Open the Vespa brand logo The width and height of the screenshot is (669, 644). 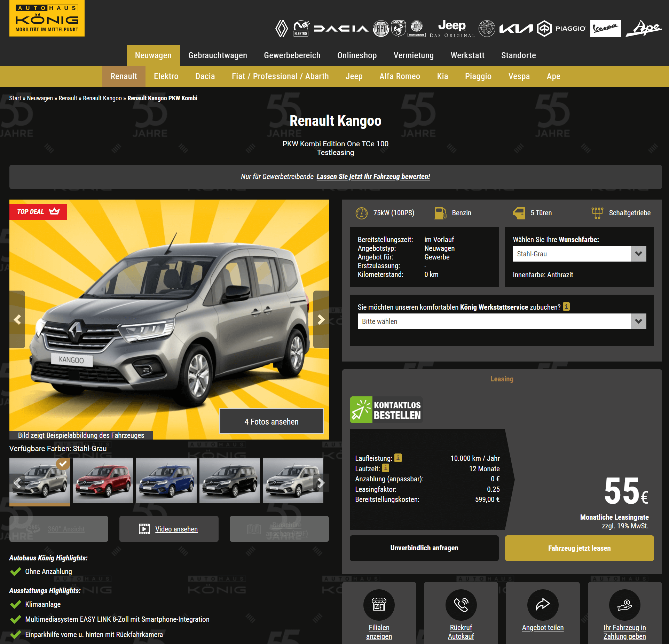point(605,29)
